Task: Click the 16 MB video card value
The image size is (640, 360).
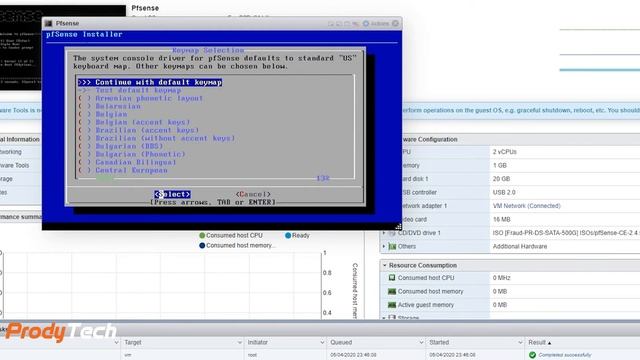Action: [x=502, y=220]
